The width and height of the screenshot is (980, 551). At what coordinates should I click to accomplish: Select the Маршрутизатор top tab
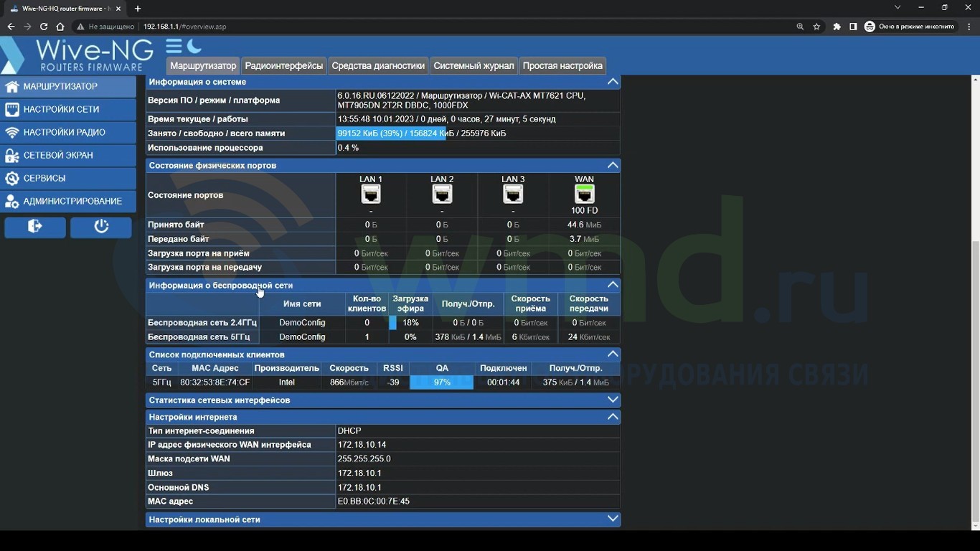point(203,65)
